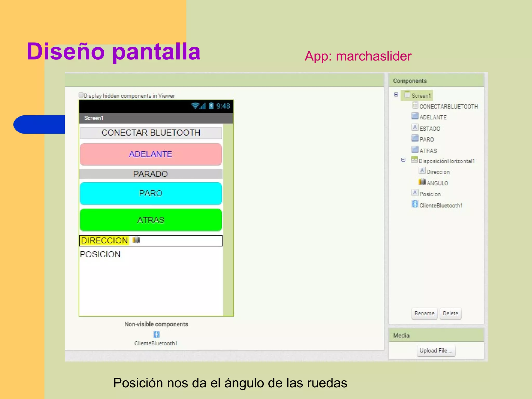Select DisposiciónHorizontal1 in the Components tree
The height and width of the screenshot is (399, 532).
447,161
